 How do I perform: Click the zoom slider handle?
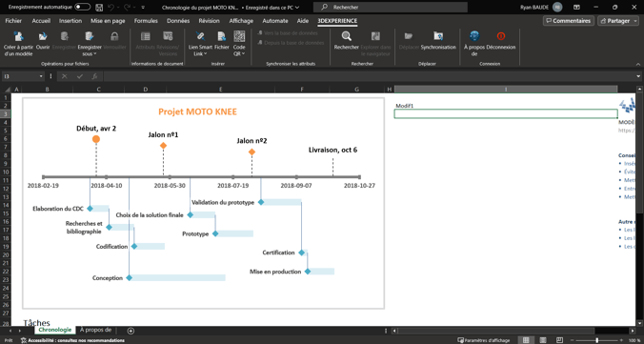pos(596,340)
